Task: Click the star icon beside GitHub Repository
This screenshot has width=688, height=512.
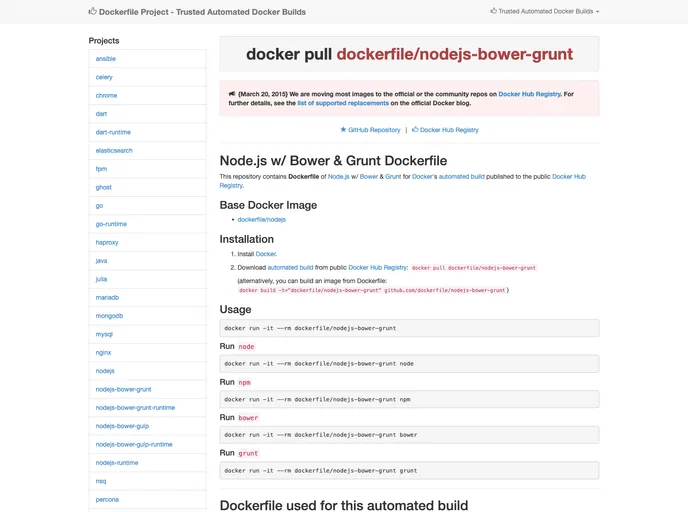Action: pyautogui.click(x=343, y=129)
